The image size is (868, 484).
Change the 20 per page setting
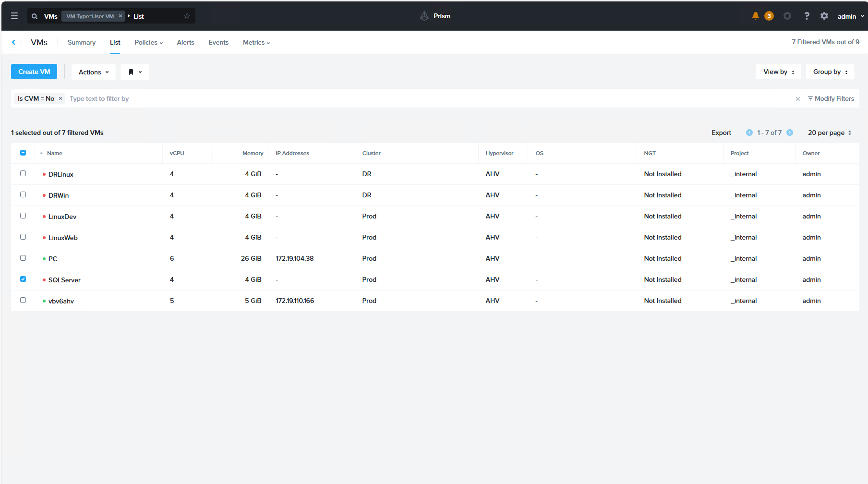[830, 133]
